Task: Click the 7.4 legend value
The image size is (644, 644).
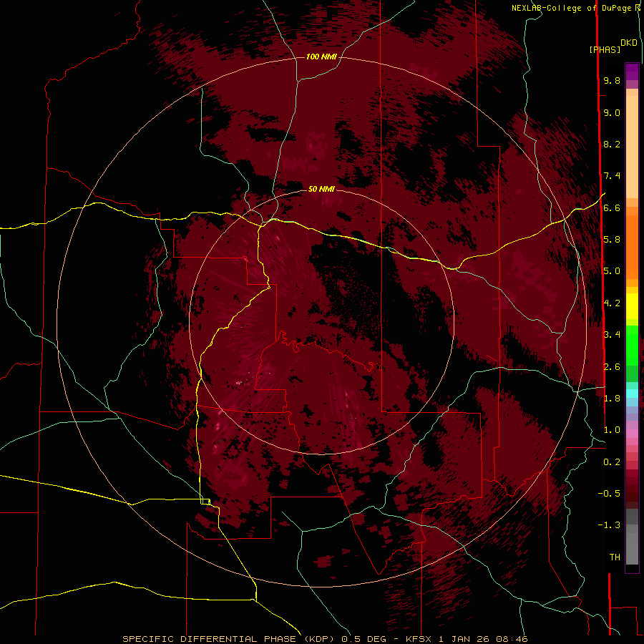Action: click(x=612, y=176)
